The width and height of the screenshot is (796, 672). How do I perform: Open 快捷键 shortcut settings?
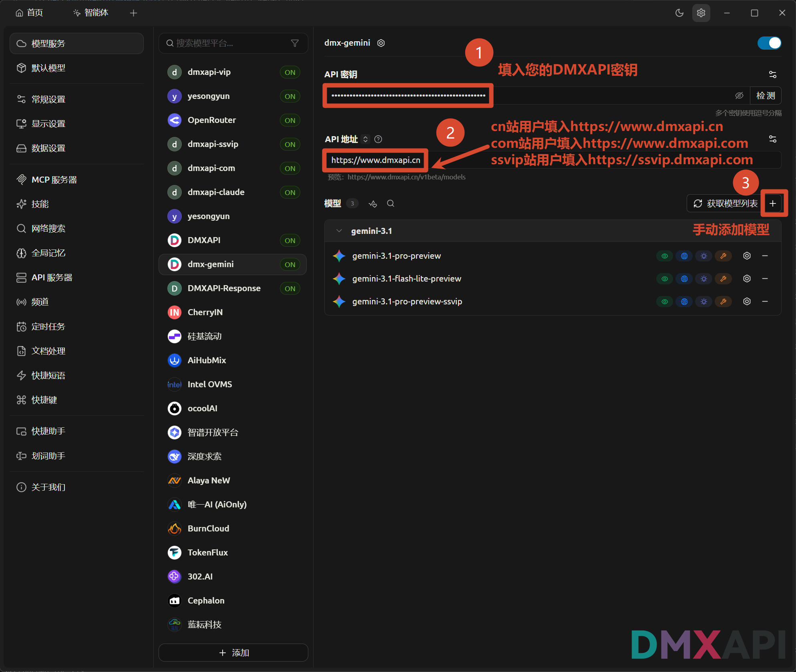coord(76,400)
